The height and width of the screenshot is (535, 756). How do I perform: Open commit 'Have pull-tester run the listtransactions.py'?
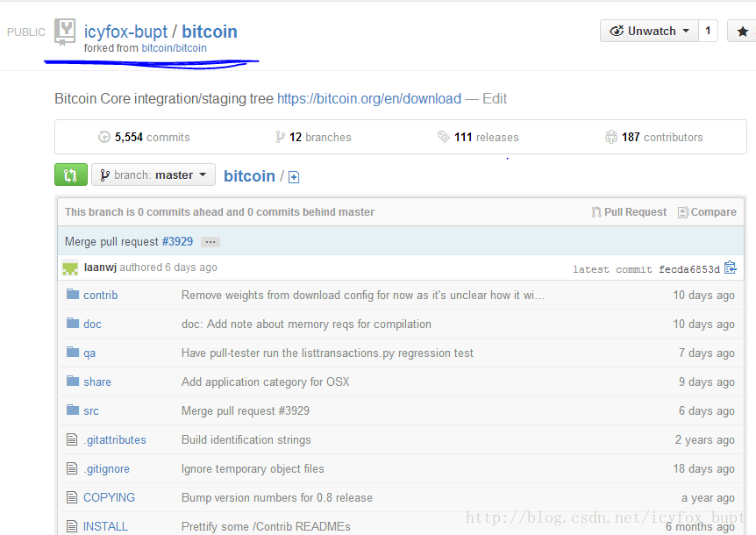click(x=327, y=353)
